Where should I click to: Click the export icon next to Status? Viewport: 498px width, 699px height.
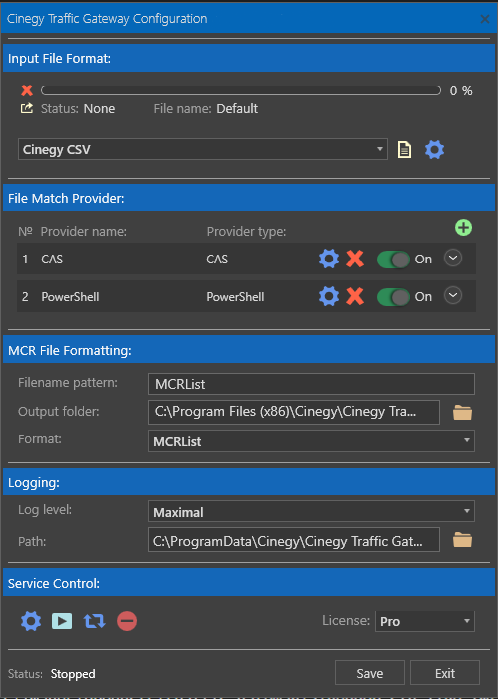tap(27, 108)
